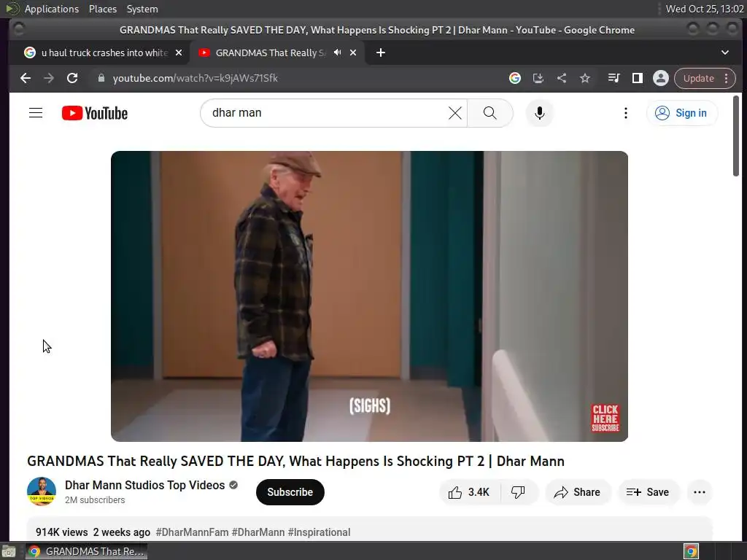Viewport: 747px width, 560px height.
Task: Mute tab via speaker icon
Action: click(337, 52)
